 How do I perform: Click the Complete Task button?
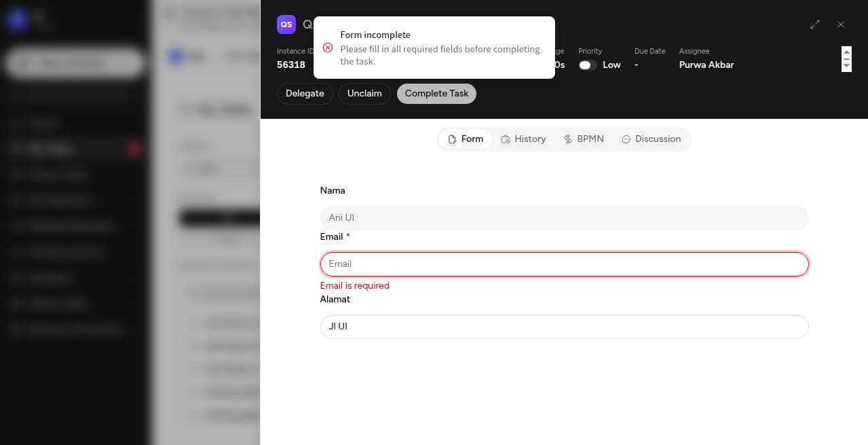tap(436, 94)
